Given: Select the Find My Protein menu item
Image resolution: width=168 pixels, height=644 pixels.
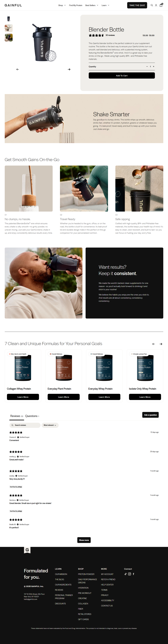Looking at the screenshot, I should [76, 5].
